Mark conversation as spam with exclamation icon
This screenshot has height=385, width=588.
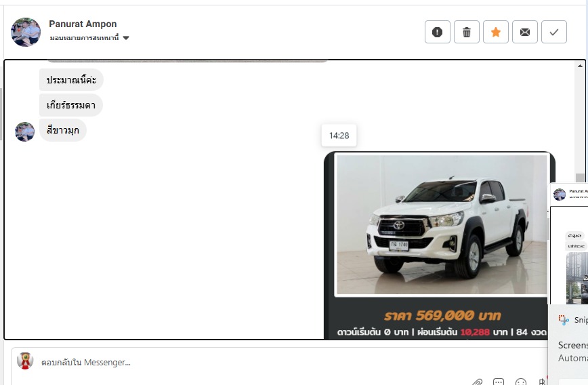point(437,32)
